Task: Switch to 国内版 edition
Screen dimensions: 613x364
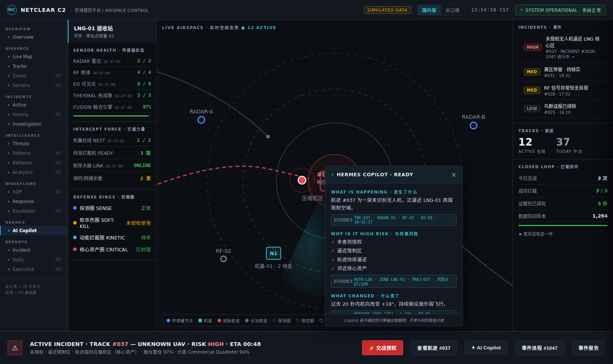Action: [x=429, y=10]
